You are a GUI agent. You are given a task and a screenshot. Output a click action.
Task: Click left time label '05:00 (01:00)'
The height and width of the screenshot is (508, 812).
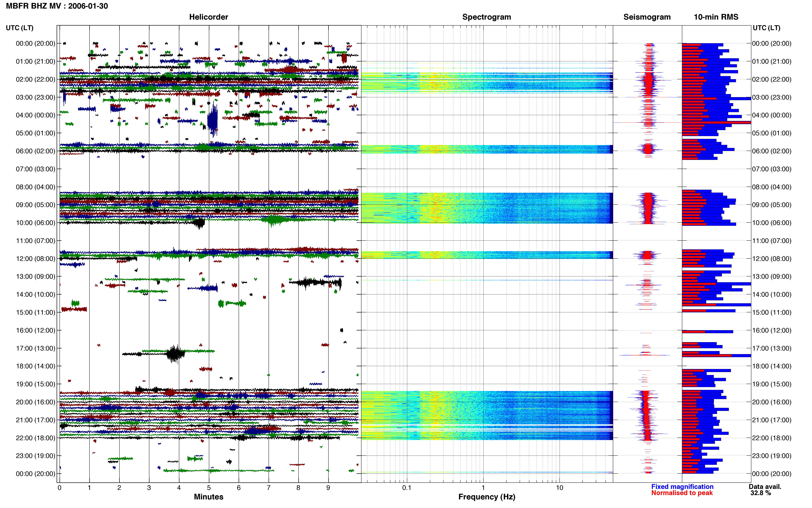pyautogui.click(x=36, y=133)
